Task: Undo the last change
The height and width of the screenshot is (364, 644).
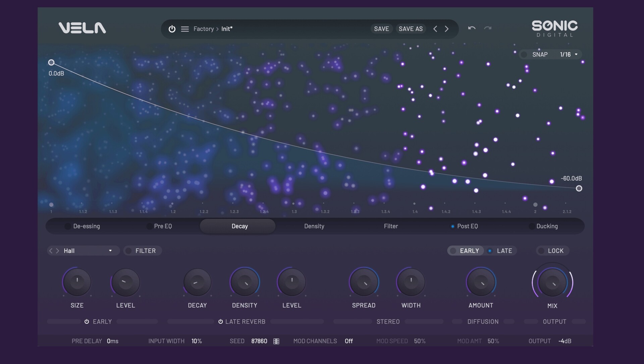Action: coord(472,28)
